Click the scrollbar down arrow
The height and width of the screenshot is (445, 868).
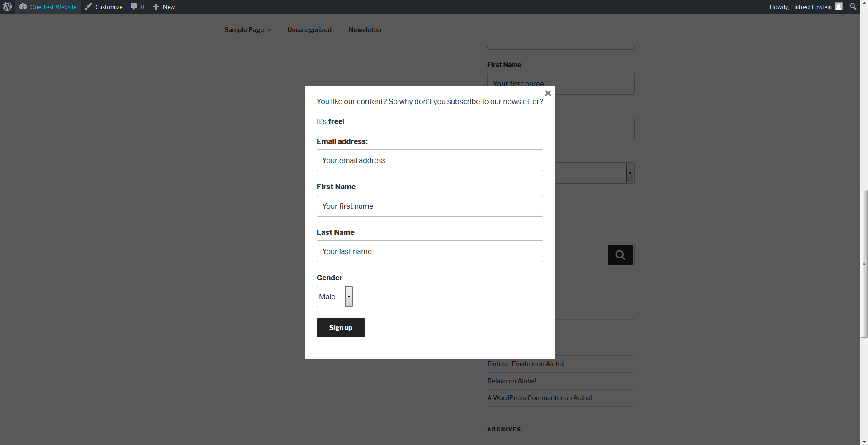click(864, 441)
